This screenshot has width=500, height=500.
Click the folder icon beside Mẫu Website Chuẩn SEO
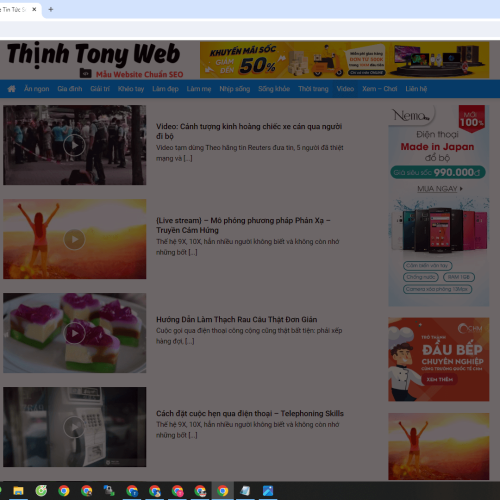coord(86,73)
